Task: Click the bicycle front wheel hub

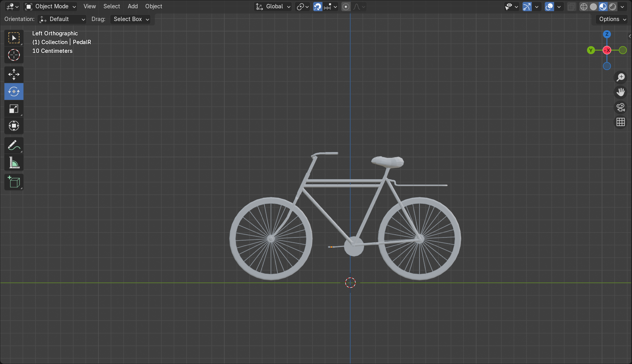Action: (271, 239)
